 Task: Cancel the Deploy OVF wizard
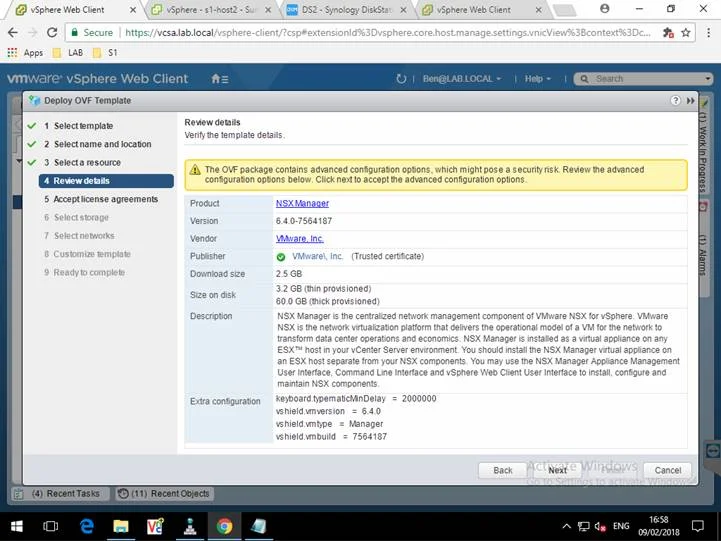(667, 470)
